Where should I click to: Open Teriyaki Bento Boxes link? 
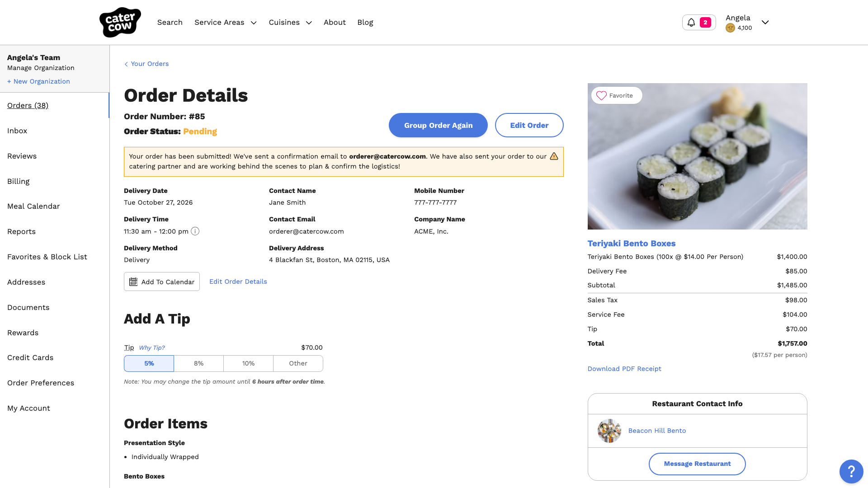click(x=631, y=243)
